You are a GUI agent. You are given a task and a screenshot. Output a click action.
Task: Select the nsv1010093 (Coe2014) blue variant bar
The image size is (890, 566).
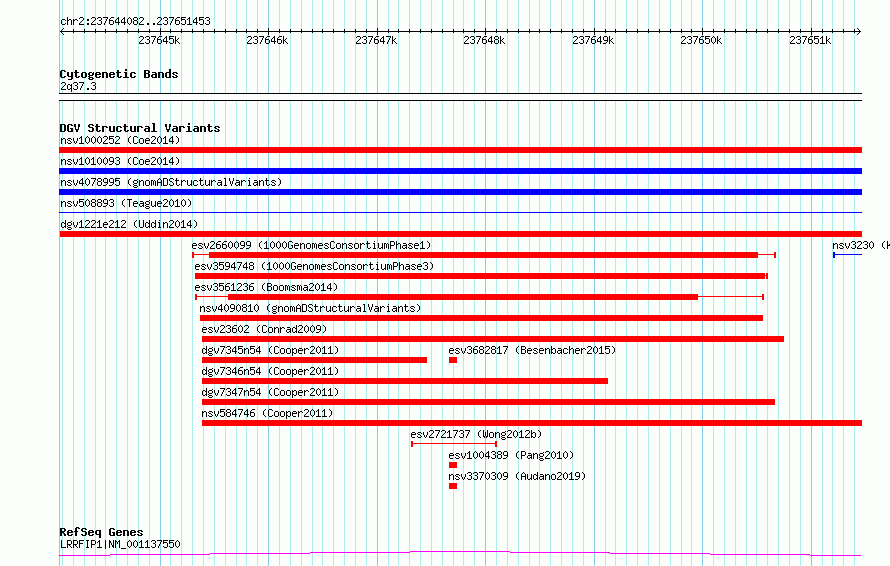(x=460, y=171)
